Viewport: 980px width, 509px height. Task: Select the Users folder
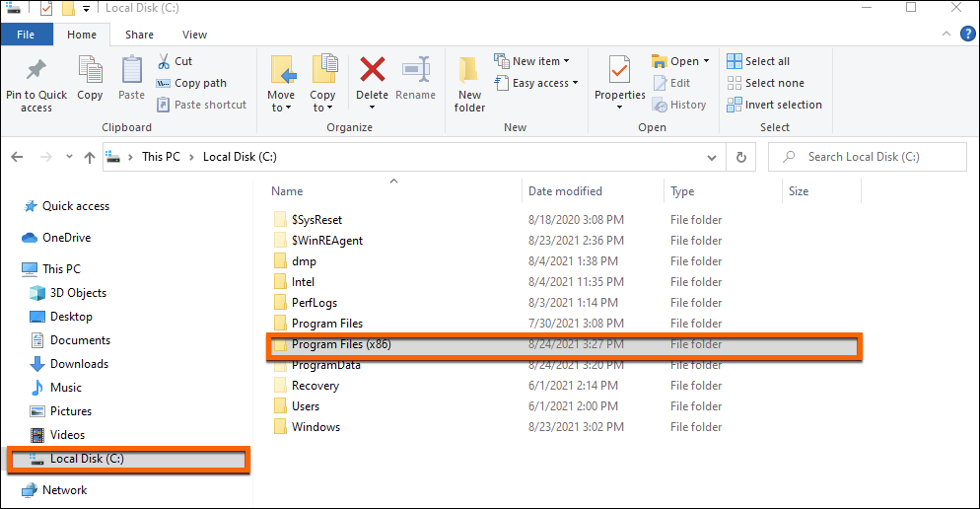click(565, 406)
